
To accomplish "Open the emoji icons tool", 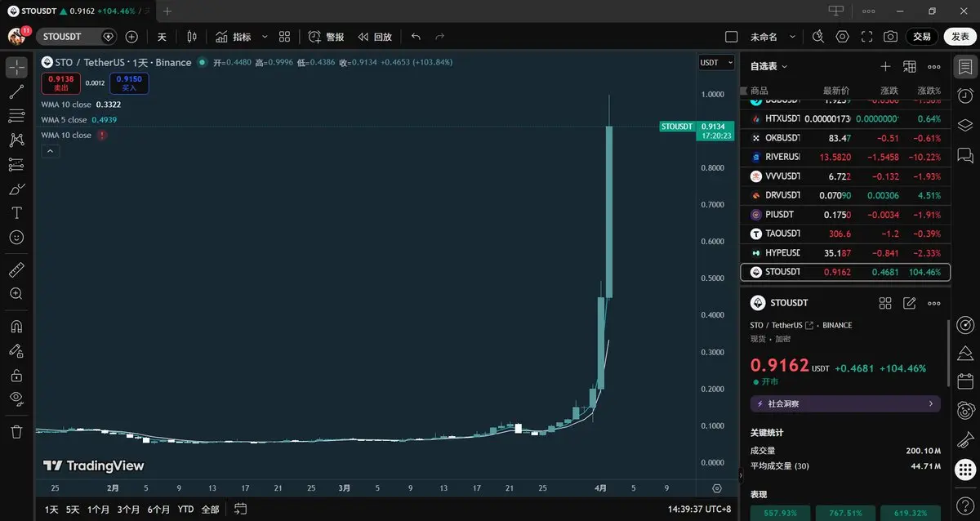I will [16, 237].
